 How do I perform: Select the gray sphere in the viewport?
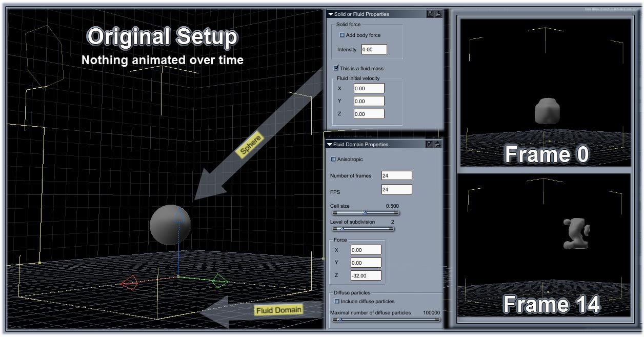coord(169,225)
